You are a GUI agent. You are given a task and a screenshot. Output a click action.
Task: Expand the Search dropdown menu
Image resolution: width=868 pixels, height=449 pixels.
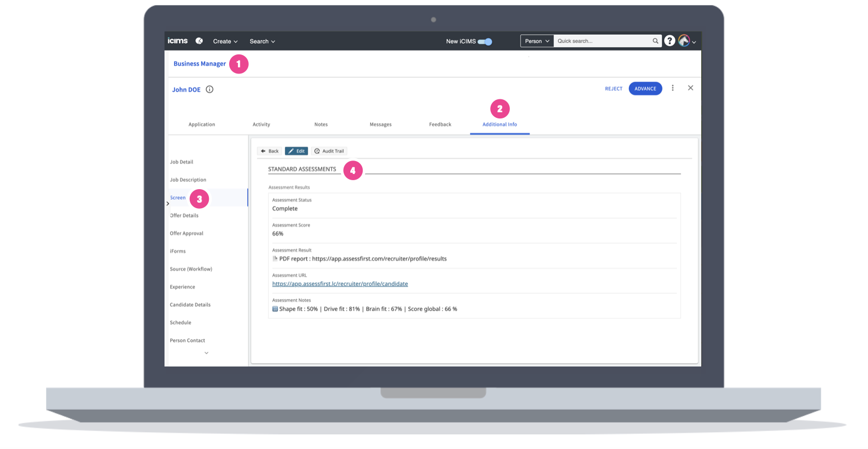coord(262,42)
